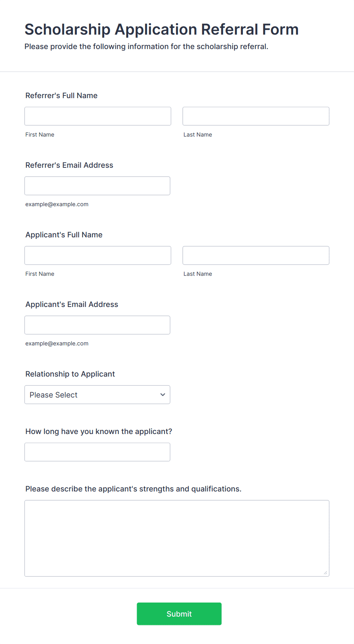Click the Referrer's Last Name input
354x644 pixels.
(x=256, y=116)
